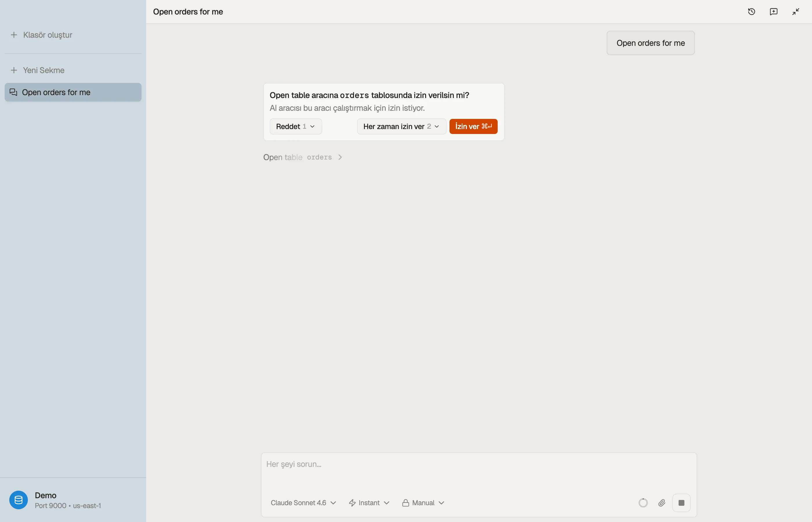Click the sent message Open orders for me
Viewport: 812px width, 522px height.
[650, 43]
